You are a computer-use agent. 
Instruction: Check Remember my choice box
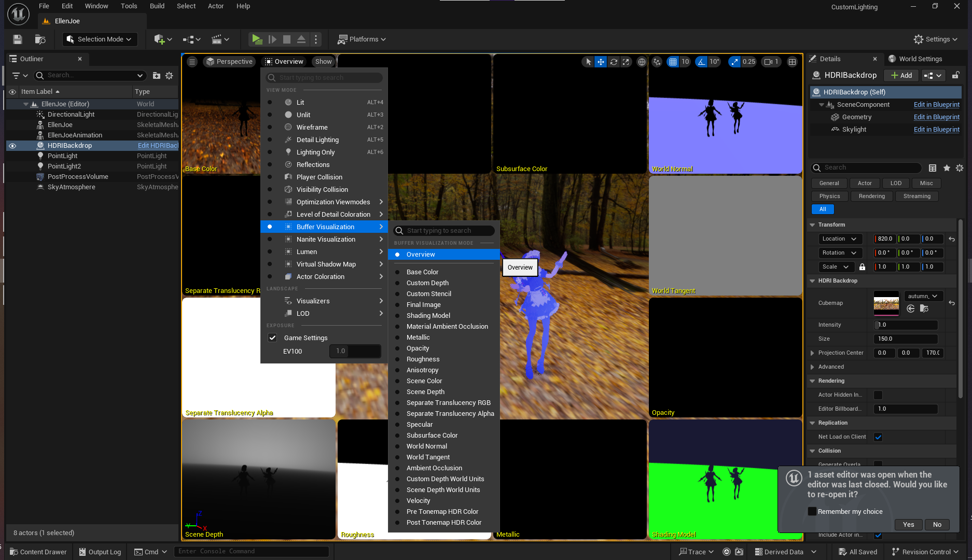812,511
